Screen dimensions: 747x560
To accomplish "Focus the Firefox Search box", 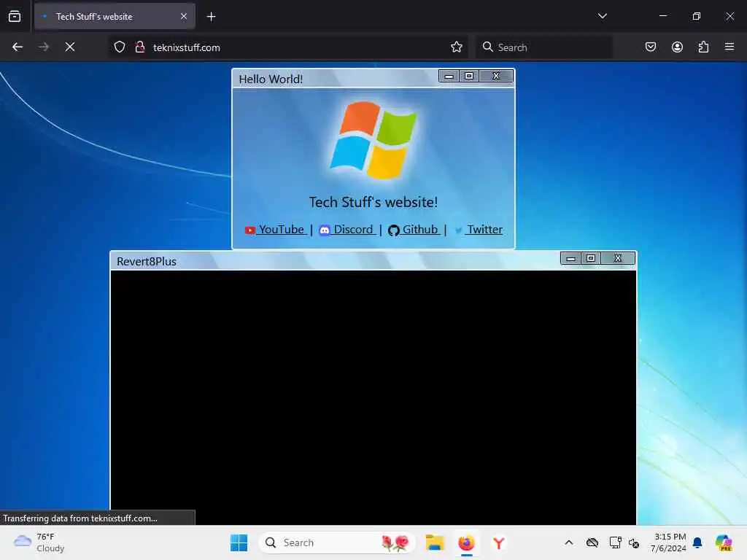I will coord(544,47).
